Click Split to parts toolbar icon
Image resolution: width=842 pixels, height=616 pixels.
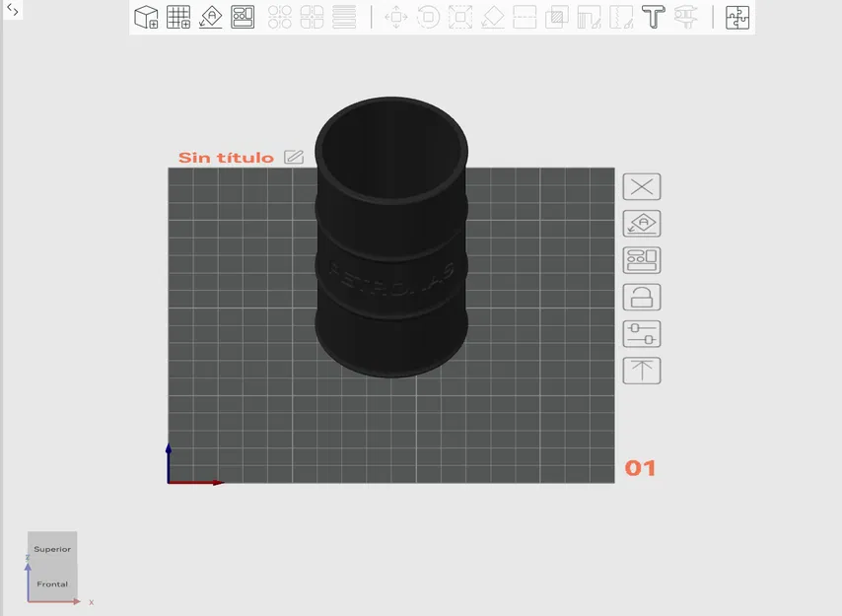point(312,17)
